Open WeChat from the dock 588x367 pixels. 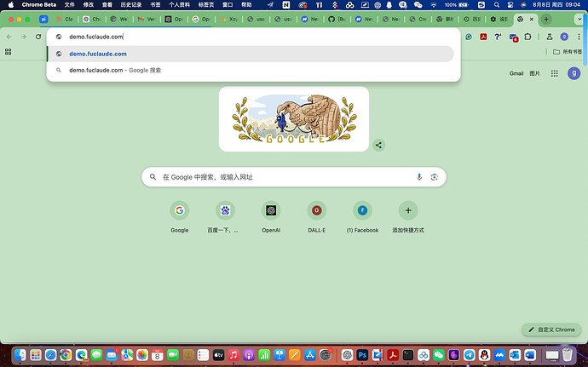point(438,354)
